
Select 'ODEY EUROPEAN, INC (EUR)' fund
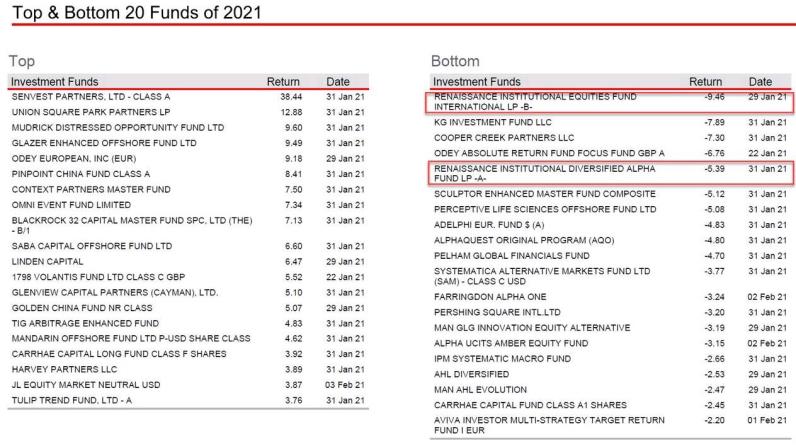(x=74, y=158)
